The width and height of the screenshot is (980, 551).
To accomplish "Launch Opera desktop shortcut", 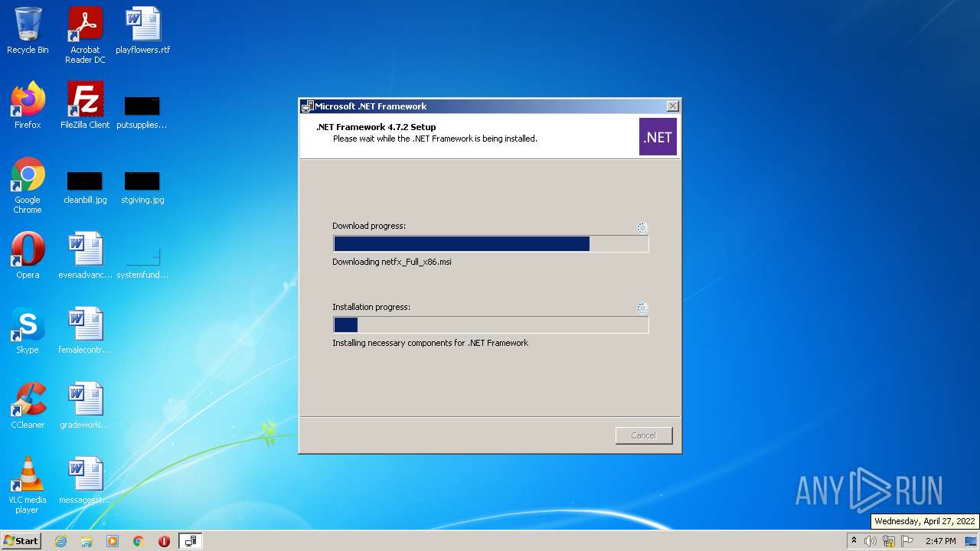I will pyautogui.click(x=28, y=256).
